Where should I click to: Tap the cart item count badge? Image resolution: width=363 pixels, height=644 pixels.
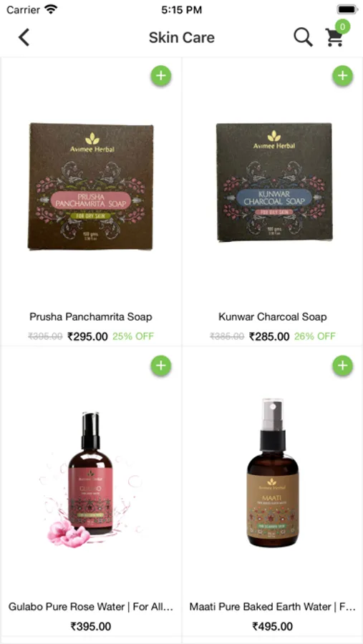(342, 26)
